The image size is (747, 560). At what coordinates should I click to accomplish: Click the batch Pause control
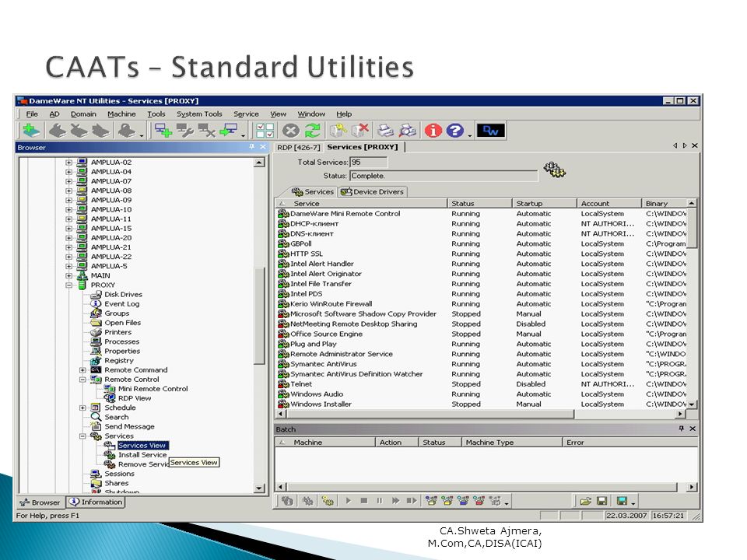pyautogui.click(x=380, y=501)
